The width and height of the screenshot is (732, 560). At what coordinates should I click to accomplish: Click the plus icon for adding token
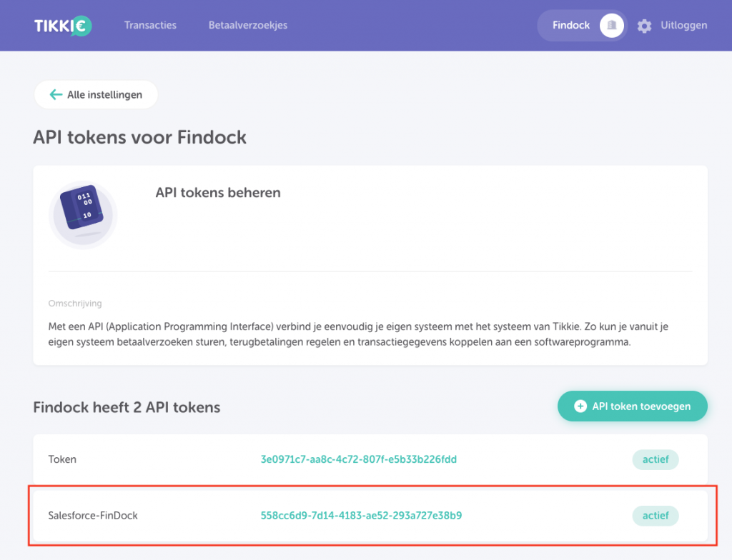pyautogui.click(x=580, y=406)
